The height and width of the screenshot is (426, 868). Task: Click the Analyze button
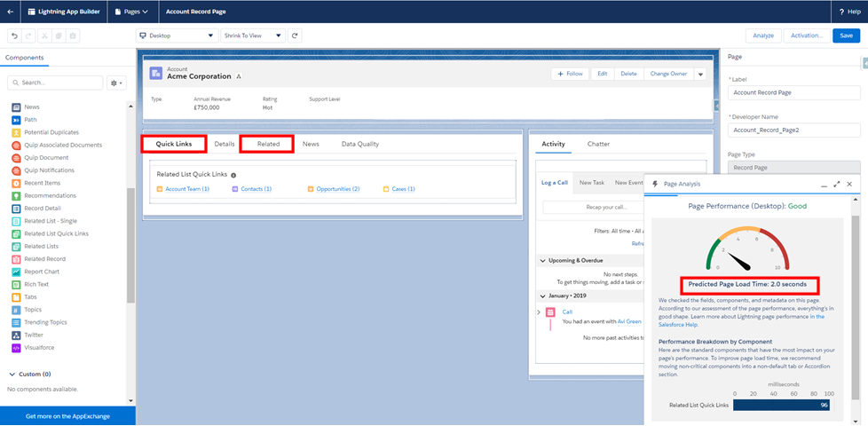(763, 35)
